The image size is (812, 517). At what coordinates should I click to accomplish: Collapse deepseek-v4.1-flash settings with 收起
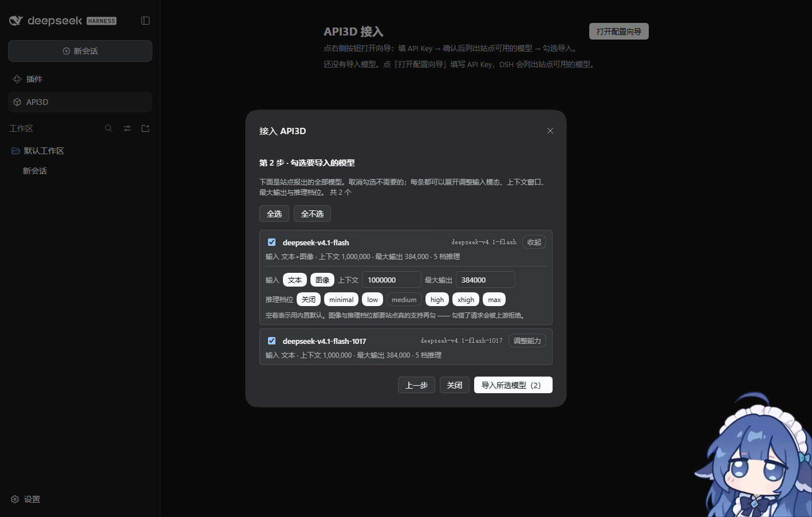click(x=534, y=242)
